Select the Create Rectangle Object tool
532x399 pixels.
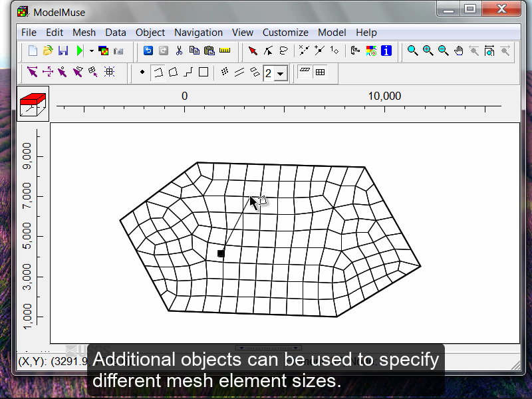tap(203, 73)
